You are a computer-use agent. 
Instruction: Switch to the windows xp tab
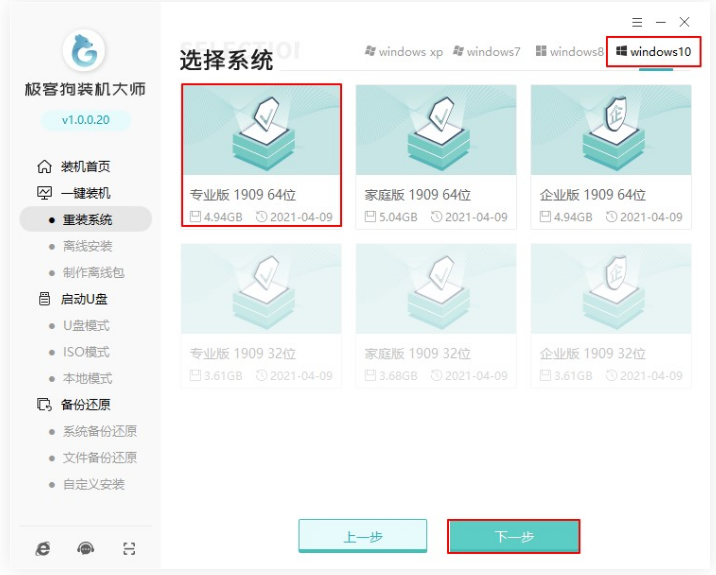[404, 52]
